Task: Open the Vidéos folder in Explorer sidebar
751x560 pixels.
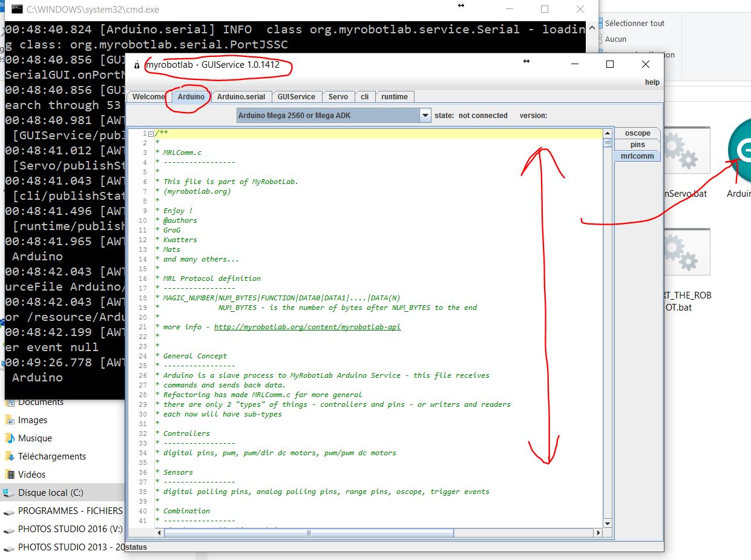Action: click(32, 475)
